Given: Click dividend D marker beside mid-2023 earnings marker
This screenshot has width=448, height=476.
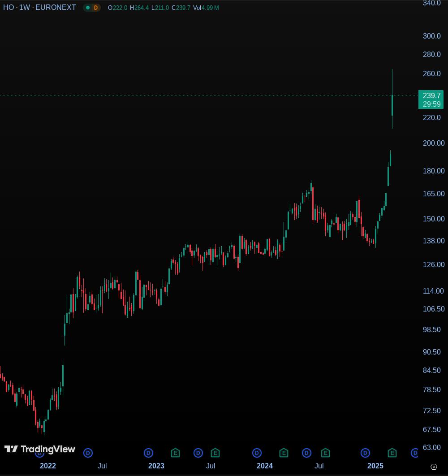Looking at the screenshot, I should [198, 453].
